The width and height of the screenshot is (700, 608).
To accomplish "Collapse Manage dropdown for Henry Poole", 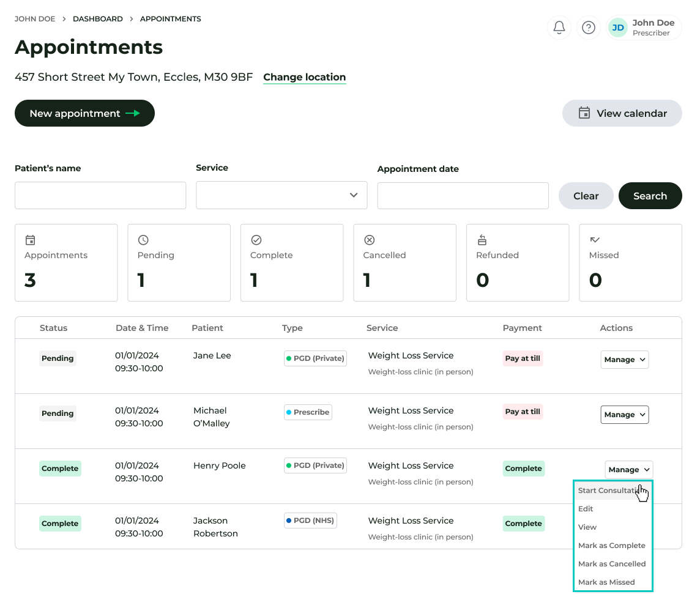I will [628, 470].
